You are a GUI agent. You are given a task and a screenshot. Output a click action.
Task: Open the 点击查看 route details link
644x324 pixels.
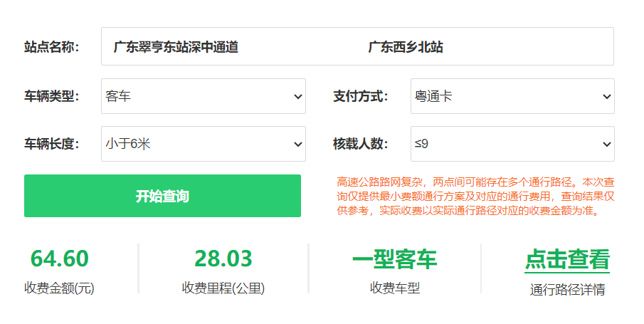click(x=567, y=260)
